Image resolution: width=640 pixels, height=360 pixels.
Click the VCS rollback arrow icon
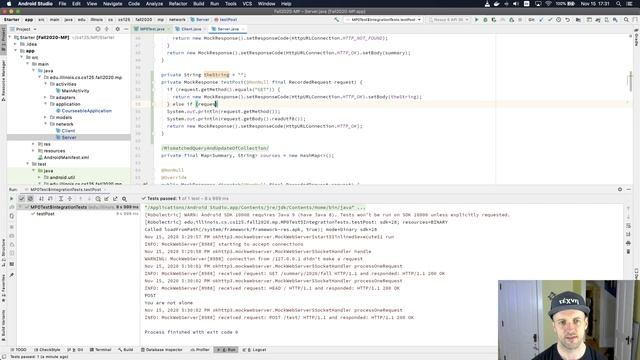point(567,20)
